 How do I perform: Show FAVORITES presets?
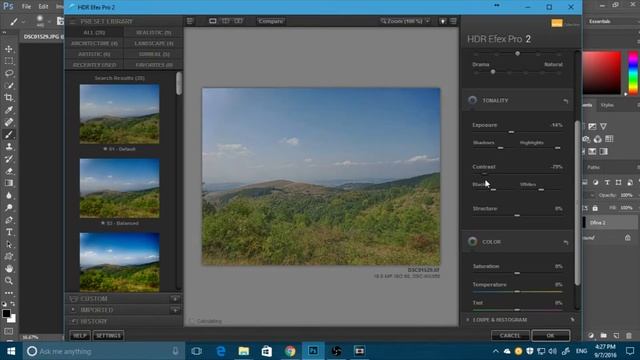[153, 65]
